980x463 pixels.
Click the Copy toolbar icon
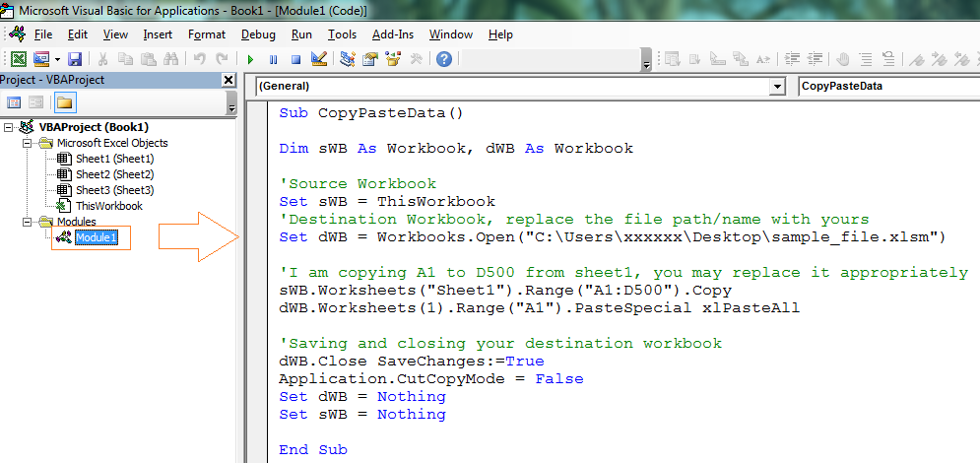[126, 59]
